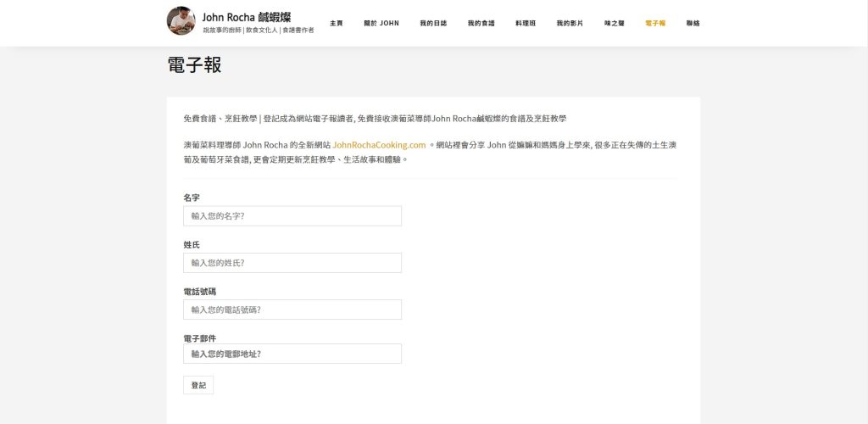This screenshot has height=424, width=868.
Task: Click into the 姓氏 surname field
Action: [292, 263]
